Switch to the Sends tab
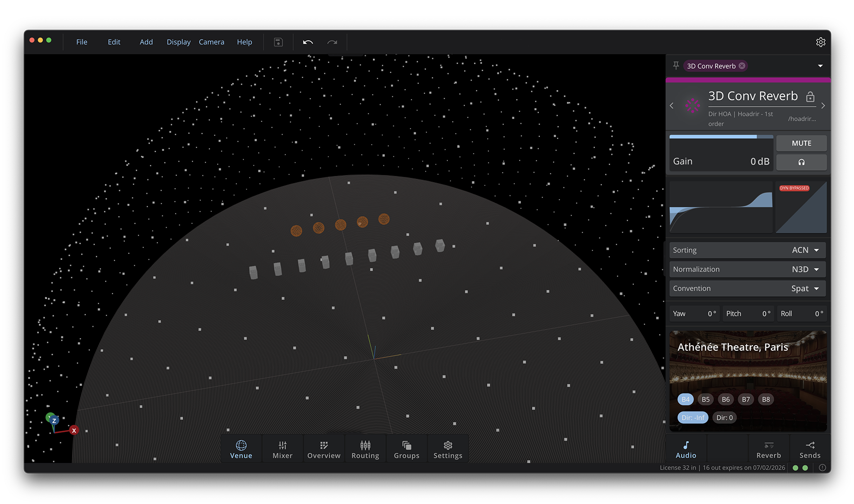 point(809,449)
